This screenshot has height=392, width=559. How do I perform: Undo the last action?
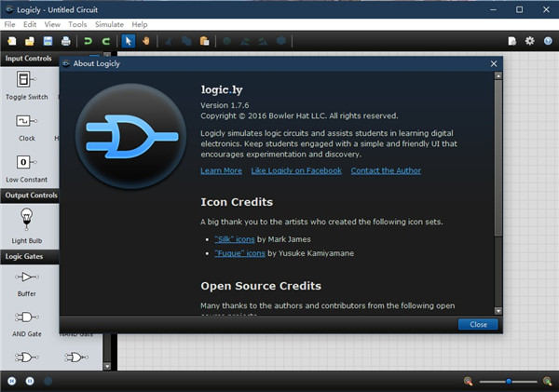pos(88,41)
